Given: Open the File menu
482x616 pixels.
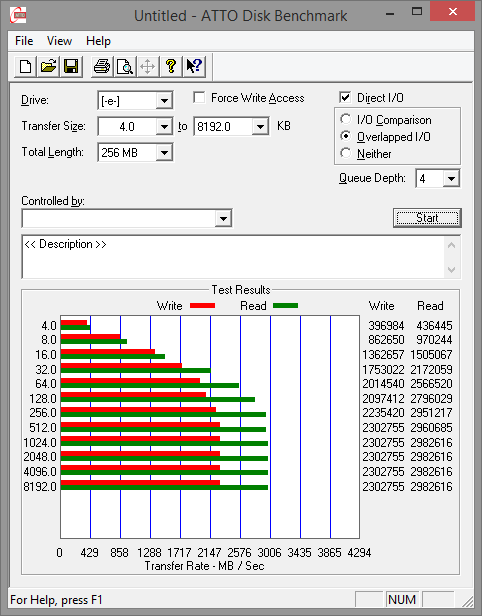Looking at the screenshot, I should pyautogui.click(x=24, y=41).
